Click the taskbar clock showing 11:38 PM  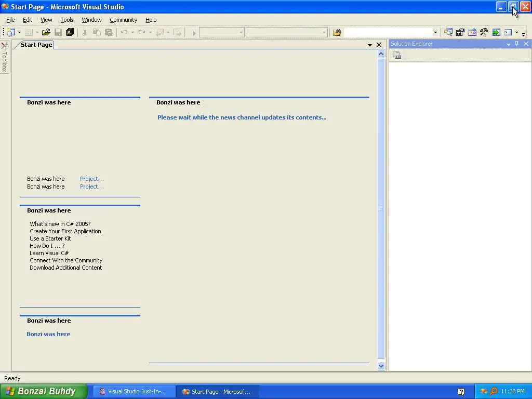point(513,391)
